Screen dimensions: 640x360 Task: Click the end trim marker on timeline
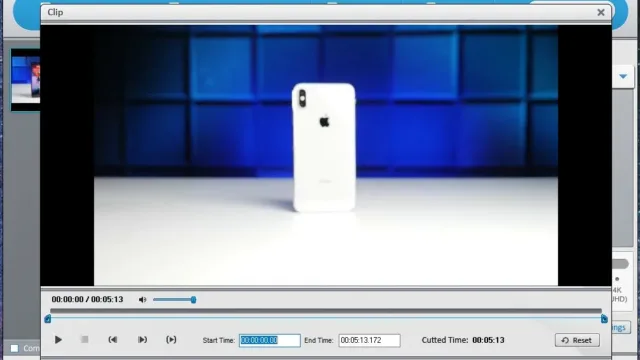pyautogui.click(x=604, y=319)
